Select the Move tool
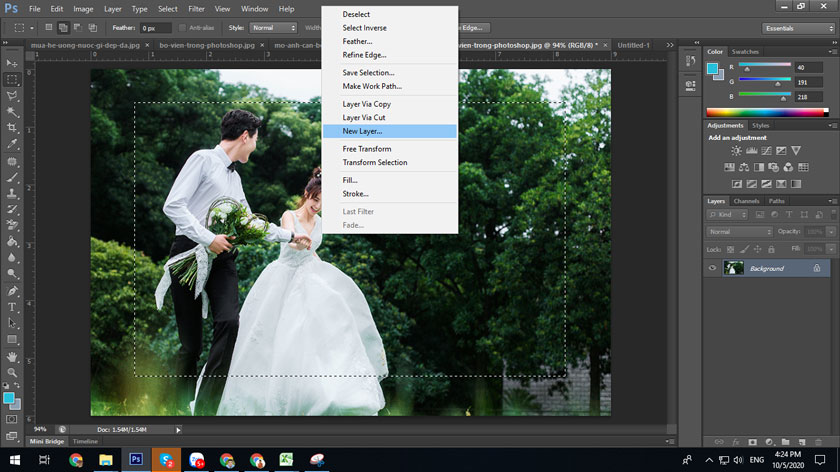Image resolution: width=840 pixels, height=472 pixels. [12, 63]
